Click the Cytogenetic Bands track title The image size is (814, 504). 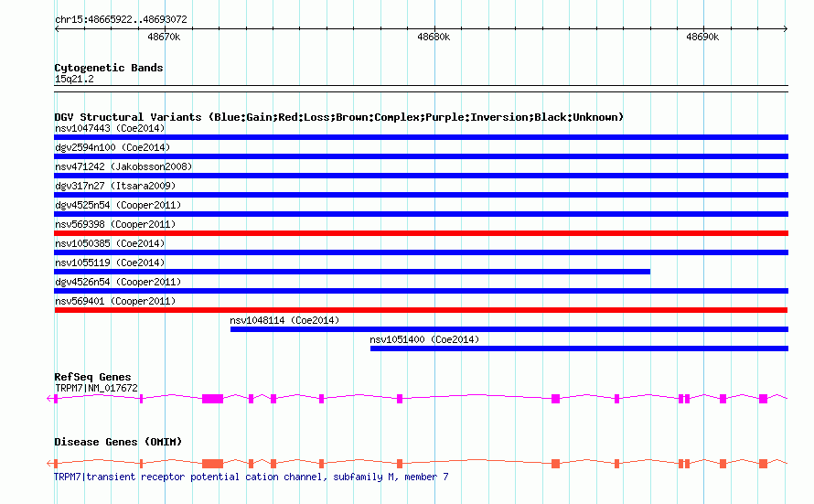(x=109, y=68)
